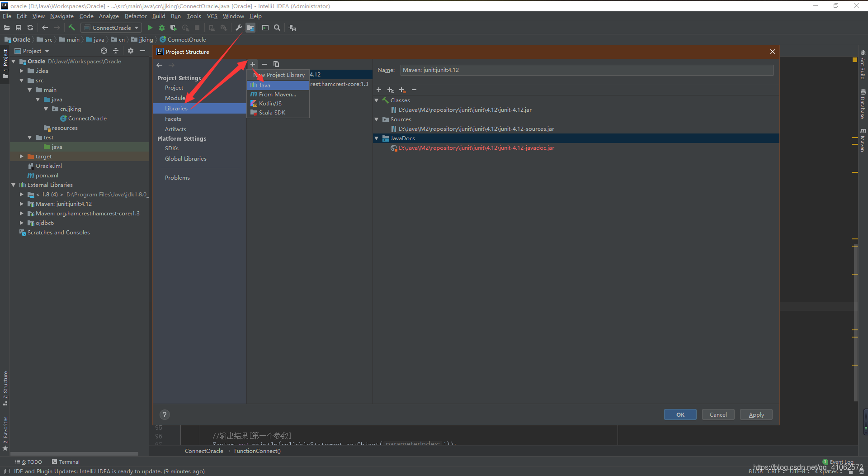Image resolution: width=868 pixels, height=476 pixels.
Task: Open Settings via the wrench icon
Action: click(239, 28)
